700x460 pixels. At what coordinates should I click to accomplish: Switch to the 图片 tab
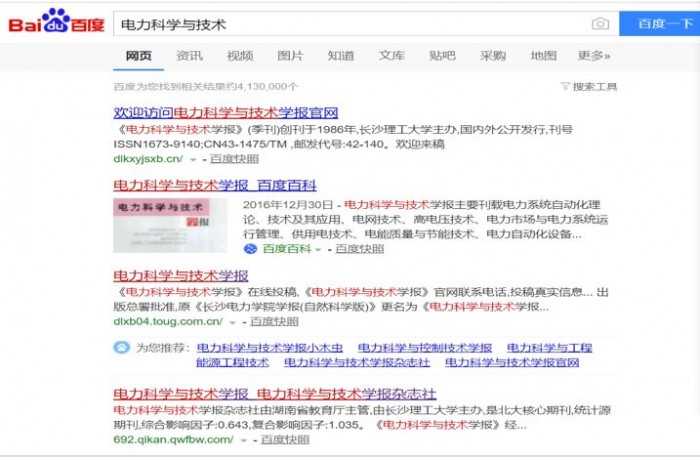click(290, 56)
